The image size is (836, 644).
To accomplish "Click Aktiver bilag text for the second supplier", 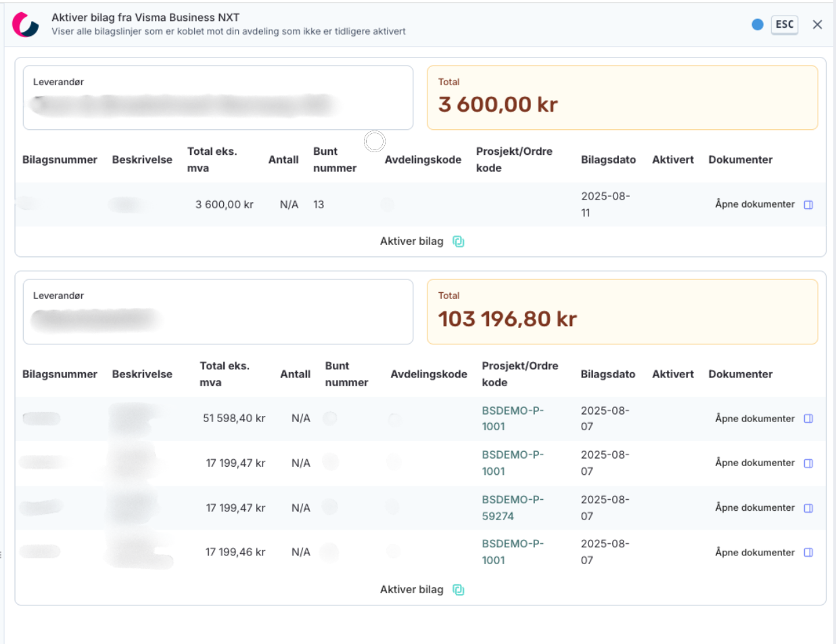I will [x=411, y=590].
